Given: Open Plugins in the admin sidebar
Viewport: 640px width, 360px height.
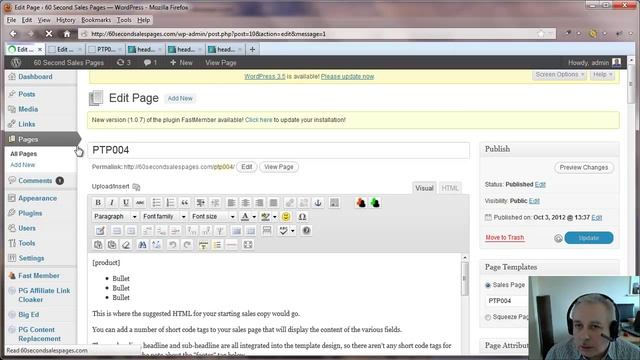Looking at the screenshot, I should [x=30, y=213].
